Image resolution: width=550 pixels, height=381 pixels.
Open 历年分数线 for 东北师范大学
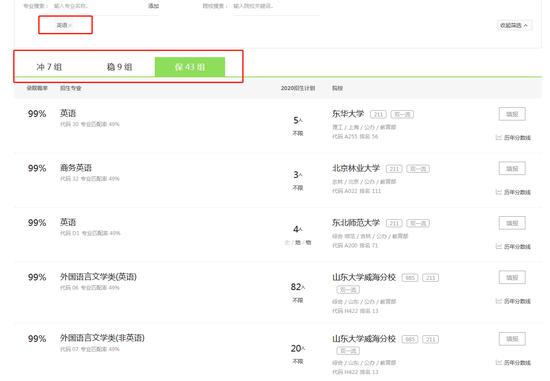pos(513,247)
